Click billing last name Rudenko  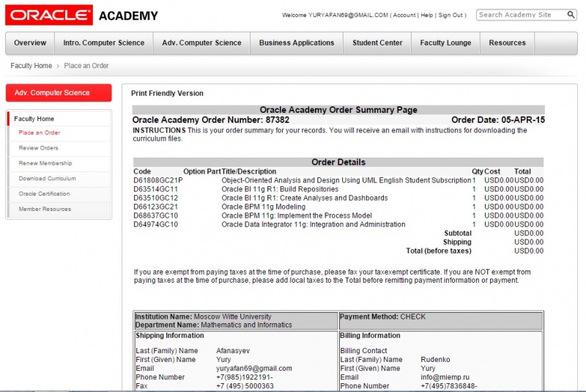[435, 360]
